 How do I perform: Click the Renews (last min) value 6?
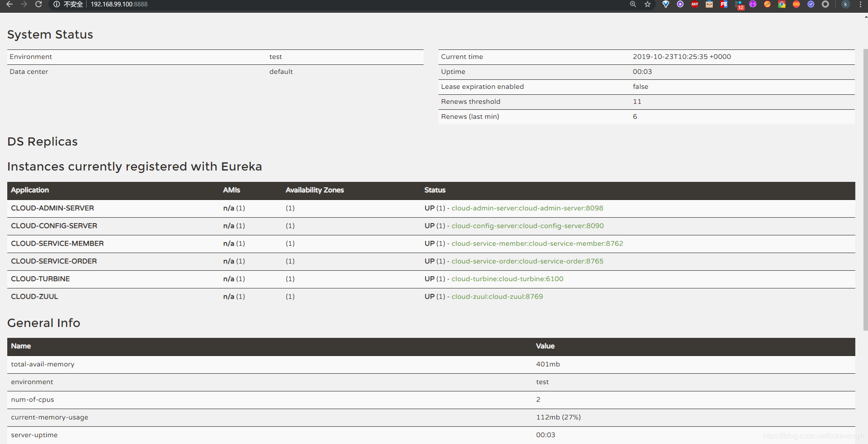point(635,117)
